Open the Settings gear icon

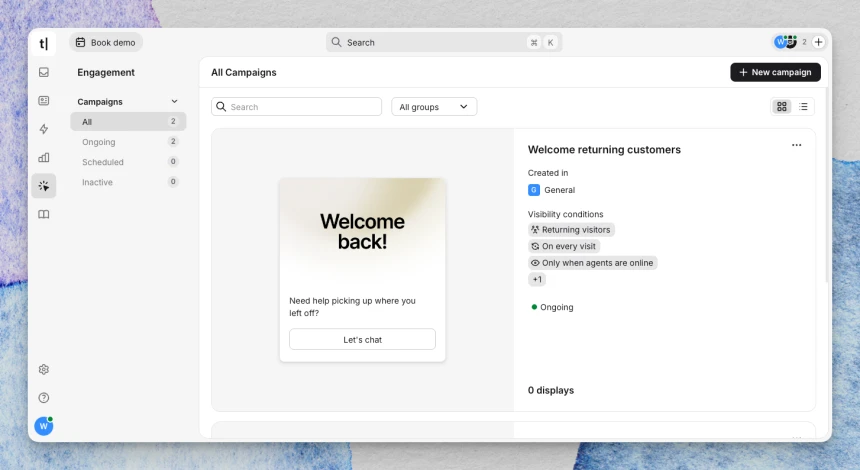click(x=44, y=369)
